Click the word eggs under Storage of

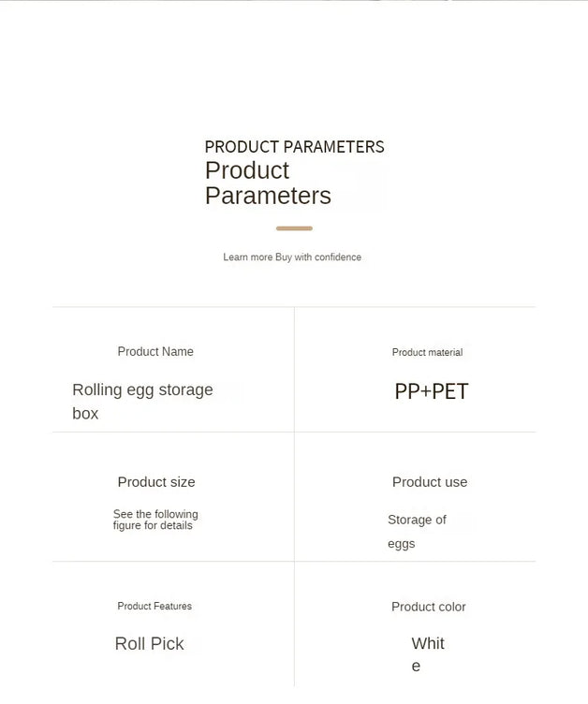click(401, 544)
